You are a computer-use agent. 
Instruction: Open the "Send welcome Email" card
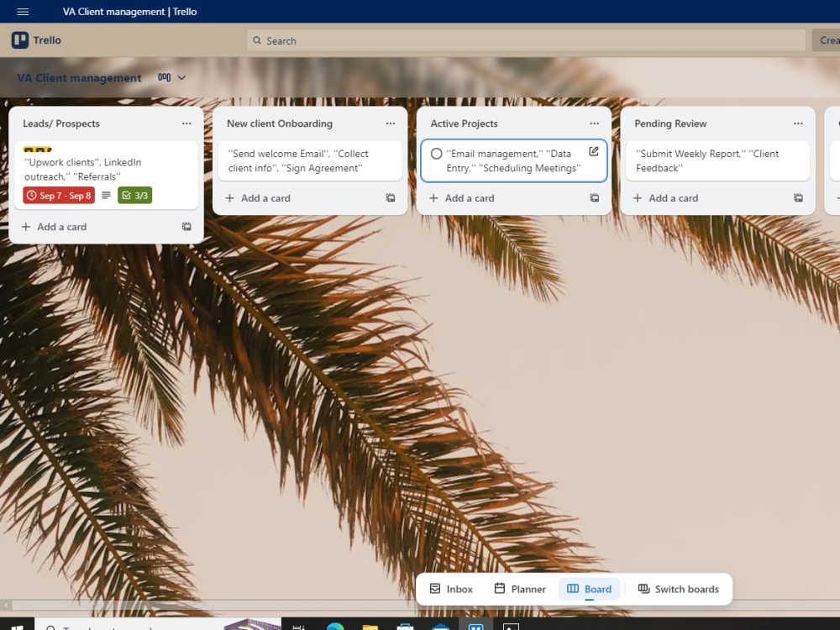pos(310,160)
